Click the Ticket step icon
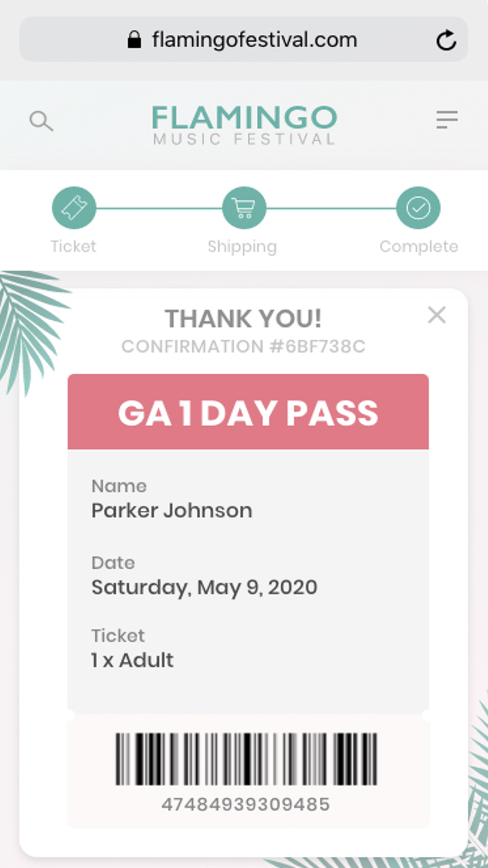488x868 pixels. pyautogui.click(x=74, y=209)
